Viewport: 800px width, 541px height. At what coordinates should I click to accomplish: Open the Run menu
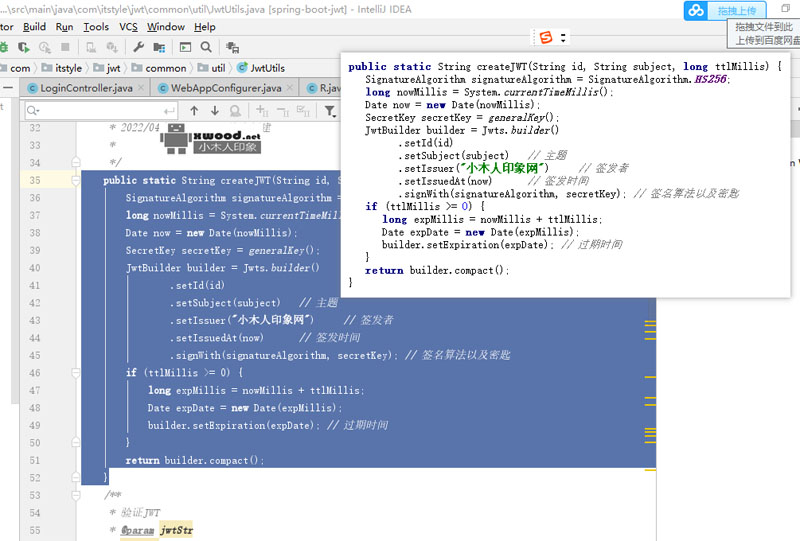coord(64,27)
